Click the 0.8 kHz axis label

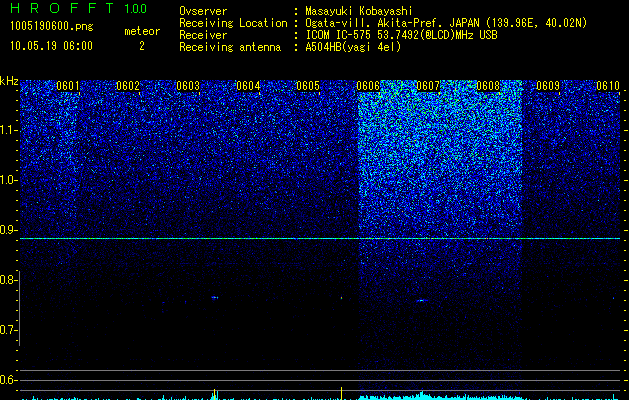[x=8, y=280]
